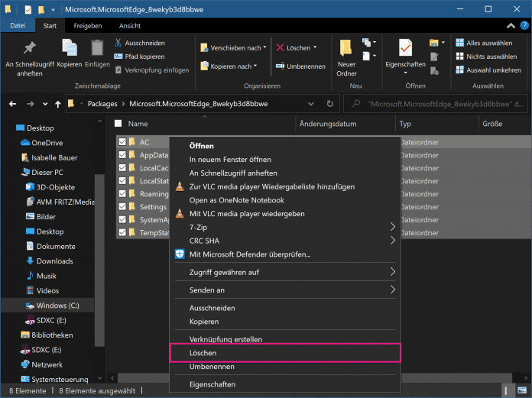Screen dimensions: 532x398
Task: Uncheck the Settings folder checkbox
Action: [x=122, y=207]
